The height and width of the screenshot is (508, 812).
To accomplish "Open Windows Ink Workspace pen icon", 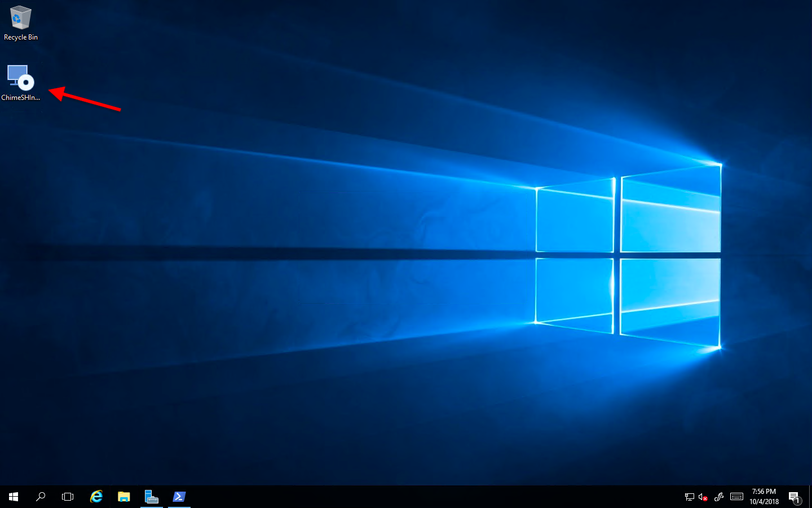I will [718, 497].
